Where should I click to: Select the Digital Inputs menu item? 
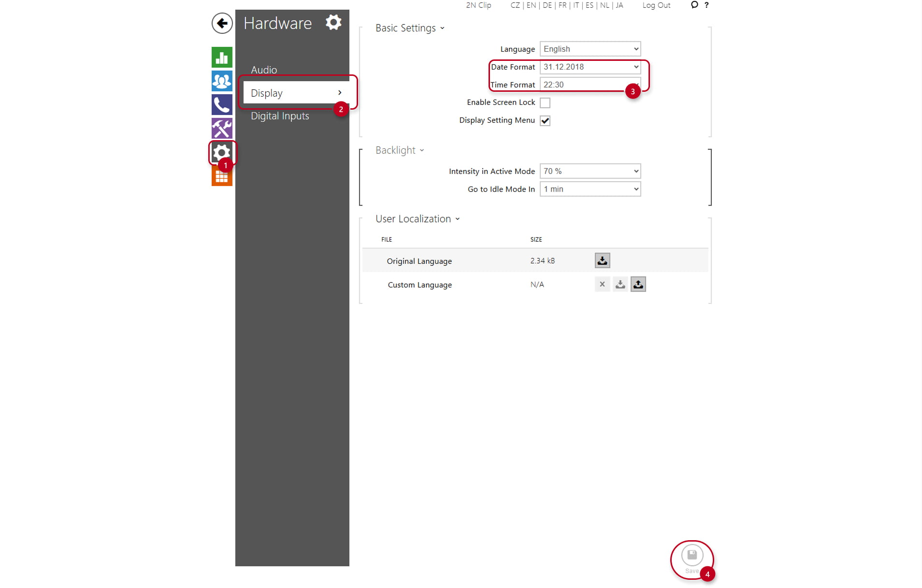280,116
